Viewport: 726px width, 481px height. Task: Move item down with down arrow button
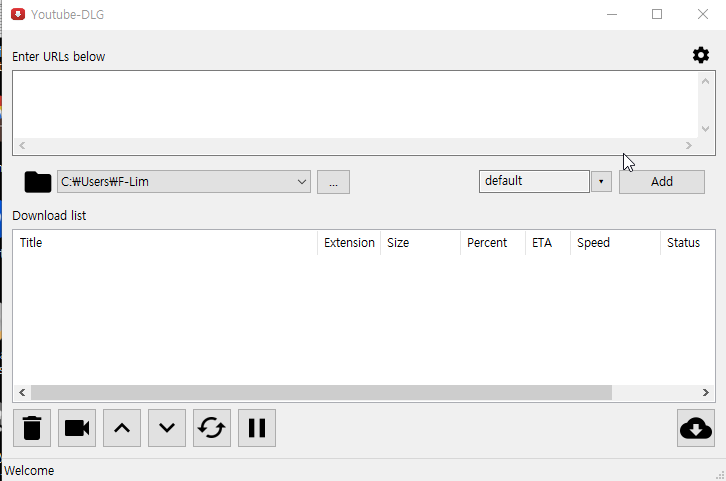pyautogui.click(x=167, y=428)
